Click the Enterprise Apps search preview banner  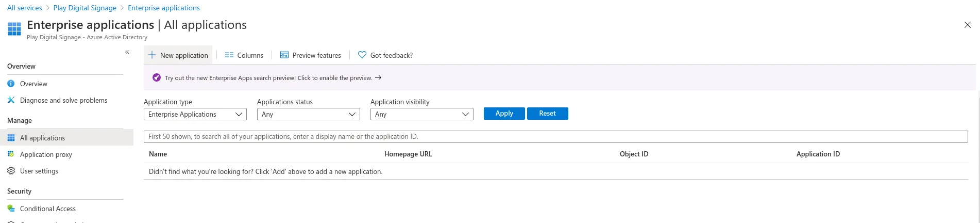[x=560, y=77]
